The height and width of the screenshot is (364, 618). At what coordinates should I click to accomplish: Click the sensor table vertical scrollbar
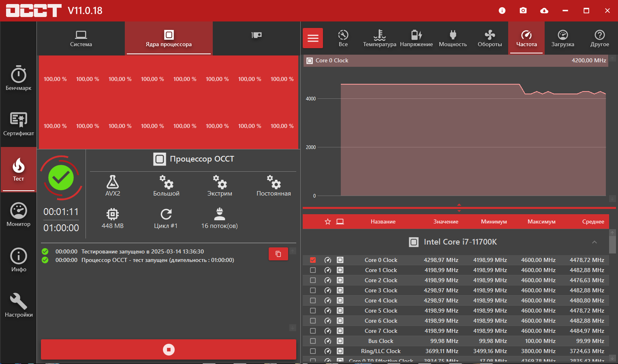612,245
